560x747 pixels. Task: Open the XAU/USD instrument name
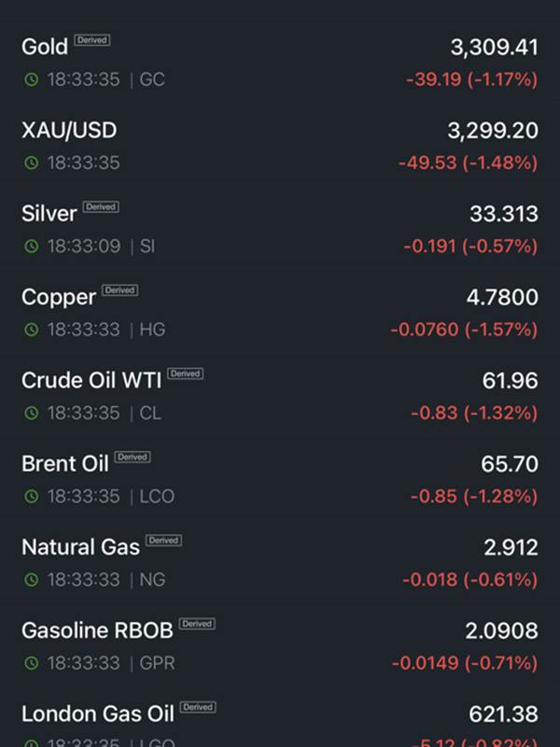(69, 130)
